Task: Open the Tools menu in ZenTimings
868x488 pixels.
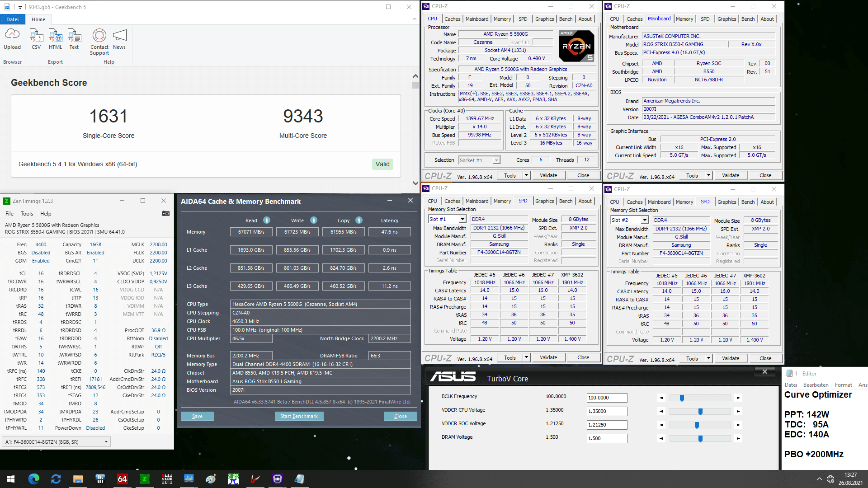Action: [27, 214]
